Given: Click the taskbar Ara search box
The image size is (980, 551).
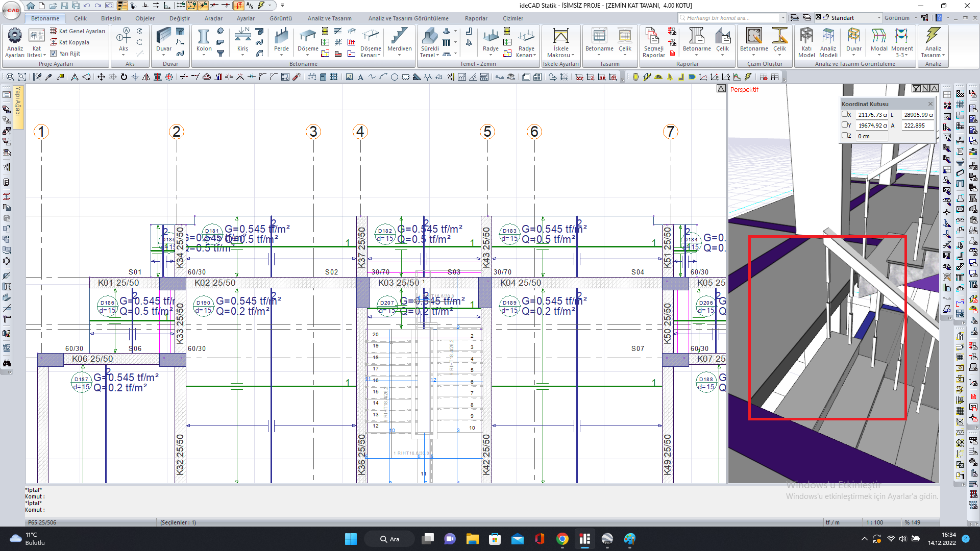Looking at the screenshot, I should coord(389,539).
